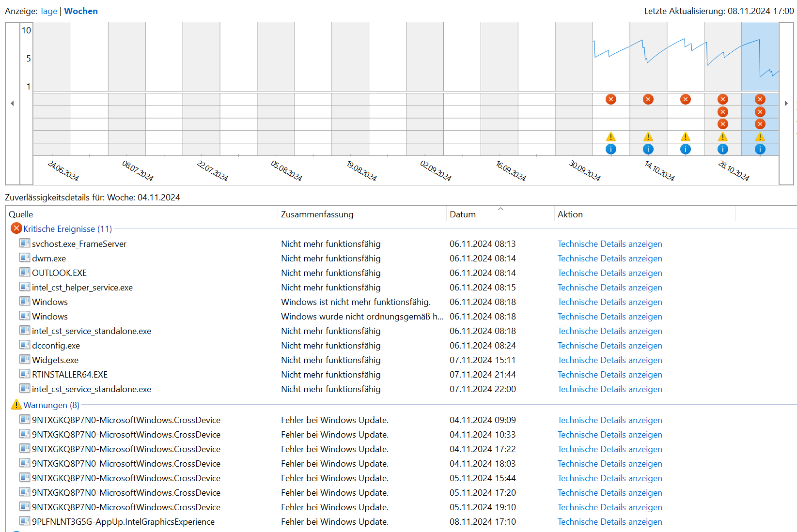This screenshot has width=797, height=532.
Task: Select the 9PLFNLNT3G5G-AppUp.IntelGraphicsExperience source entry
Action: click(x=123, y=522)
